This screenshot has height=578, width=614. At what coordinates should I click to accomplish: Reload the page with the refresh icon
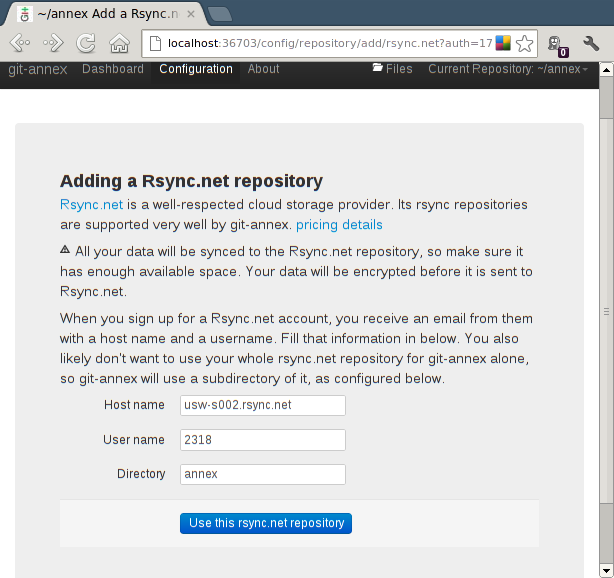coord(86,43)
